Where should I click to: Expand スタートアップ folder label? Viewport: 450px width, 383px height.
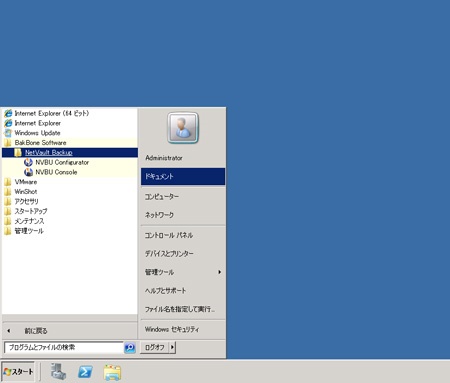coord(31,211)
